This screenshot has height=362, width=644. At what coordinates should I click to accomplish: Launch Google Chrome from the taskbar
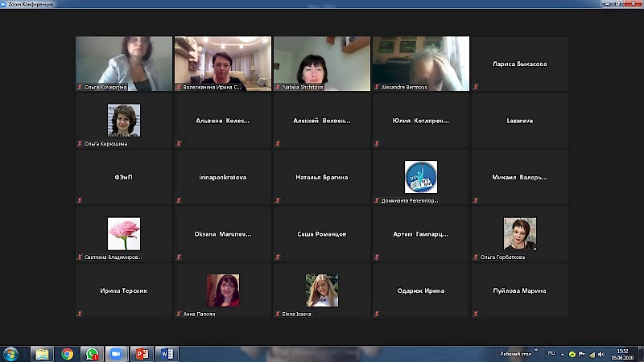pos(67,354)
